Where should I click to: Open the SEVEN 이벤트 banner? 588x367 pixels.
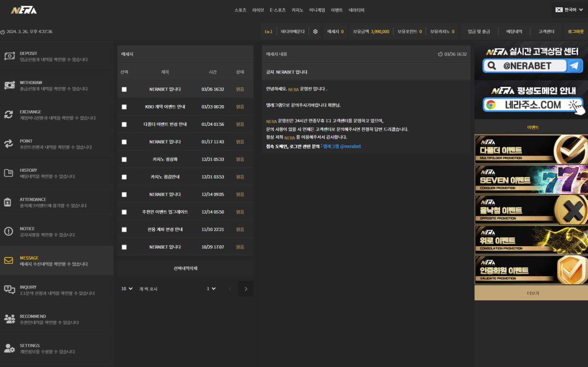(x=531, y=179)
